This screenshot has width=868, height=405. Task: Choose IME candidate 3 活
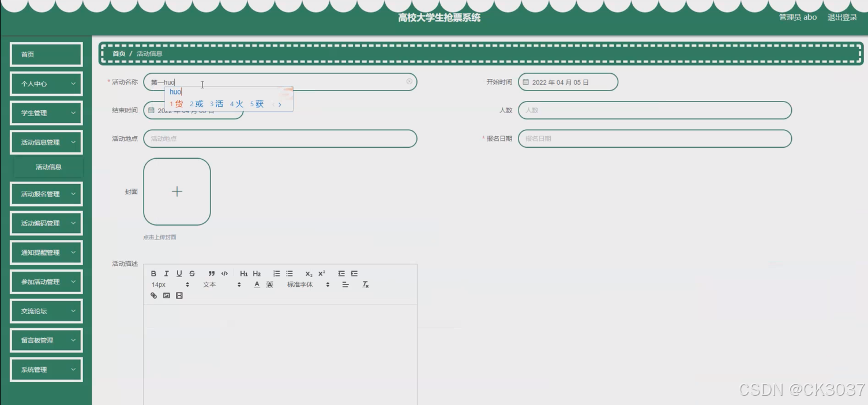pos(217,104)
